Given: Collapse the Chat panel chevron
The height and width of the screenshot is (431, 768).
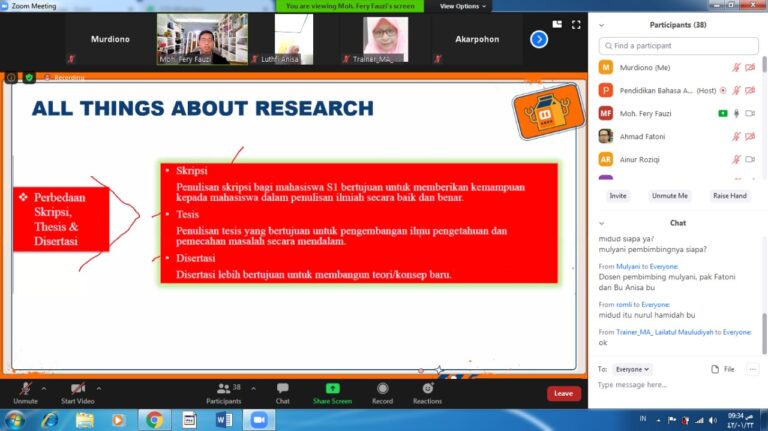Looking at the screenshot, I should (601, 223).
